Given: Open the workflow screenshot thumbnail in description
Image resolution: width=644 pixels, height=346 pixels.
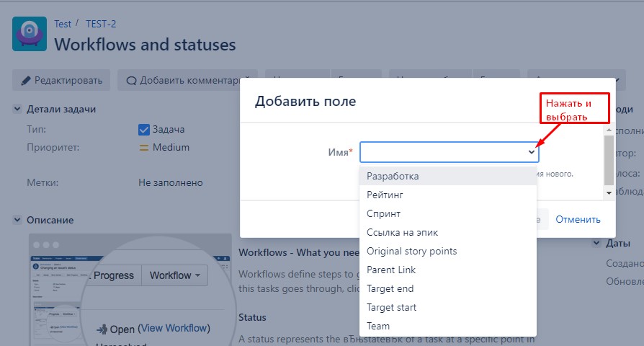Looking at the screenshot, I should click(131, 290).
